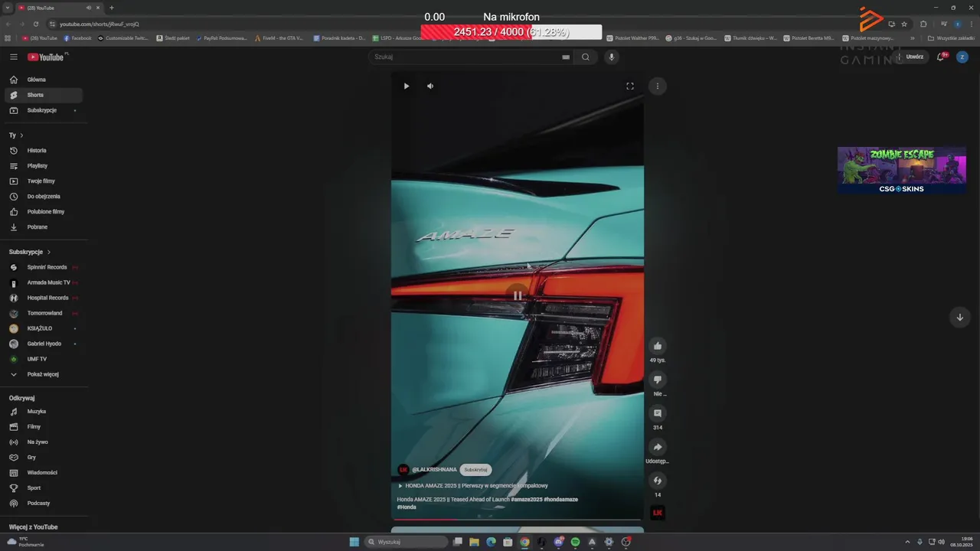Open UMF TV channel
The image size is (980, 551).
point(44,359)
